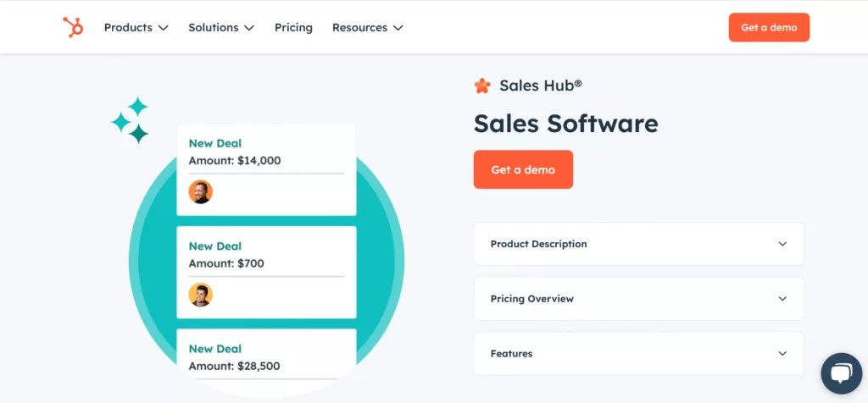Click the Sales Software heading
This screenshot has width=868, height=403.
click(x=565, y=124)
